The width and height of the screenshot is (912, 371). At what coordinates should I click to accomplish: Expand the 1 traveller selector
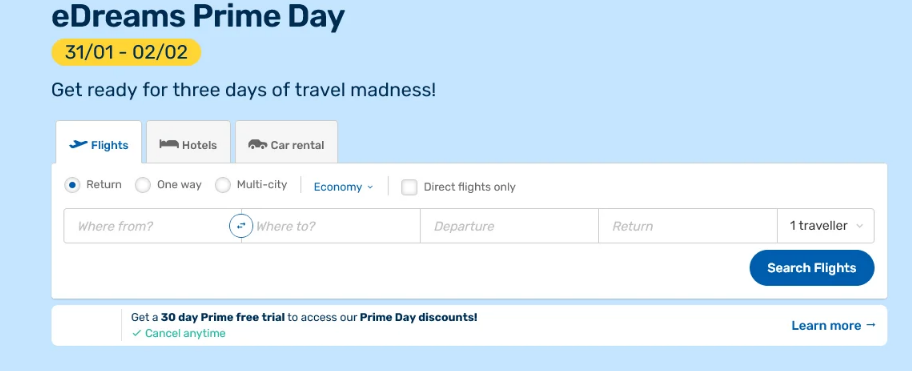tap(825, 226)
